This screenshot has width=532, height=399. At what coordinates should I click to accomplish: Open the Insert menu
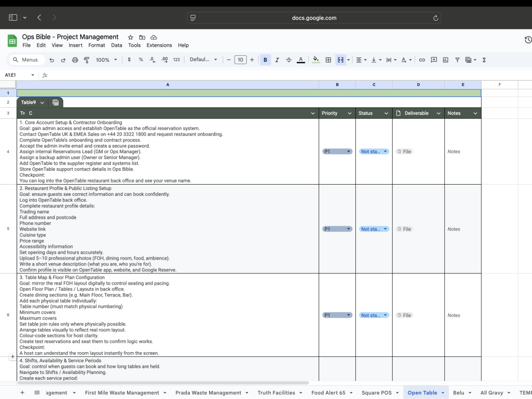pyautogui.click(x=76, y=45)
